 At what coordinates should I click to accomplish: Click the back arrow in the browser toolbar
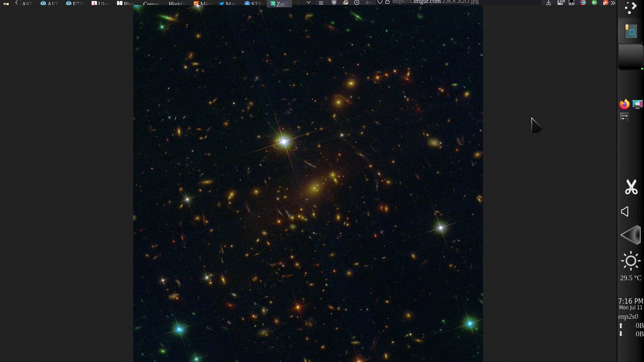[x=368, y=3]
